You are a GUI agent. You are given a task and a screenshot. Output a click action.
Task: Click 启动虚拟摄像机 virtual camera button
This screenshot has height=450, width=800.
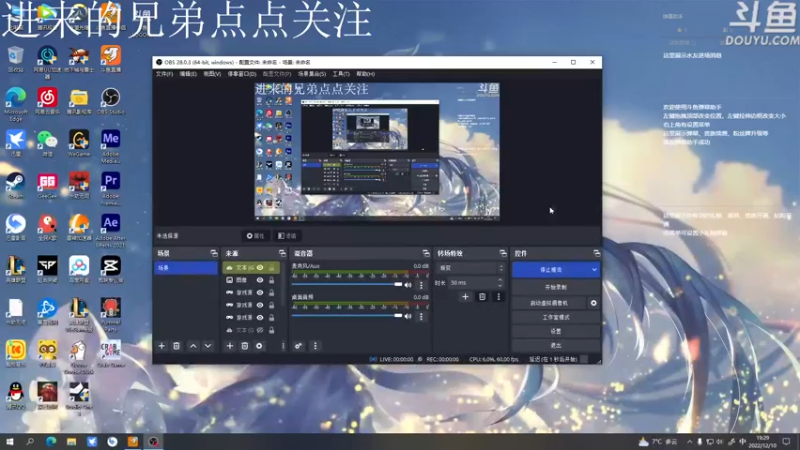[549, 303]
